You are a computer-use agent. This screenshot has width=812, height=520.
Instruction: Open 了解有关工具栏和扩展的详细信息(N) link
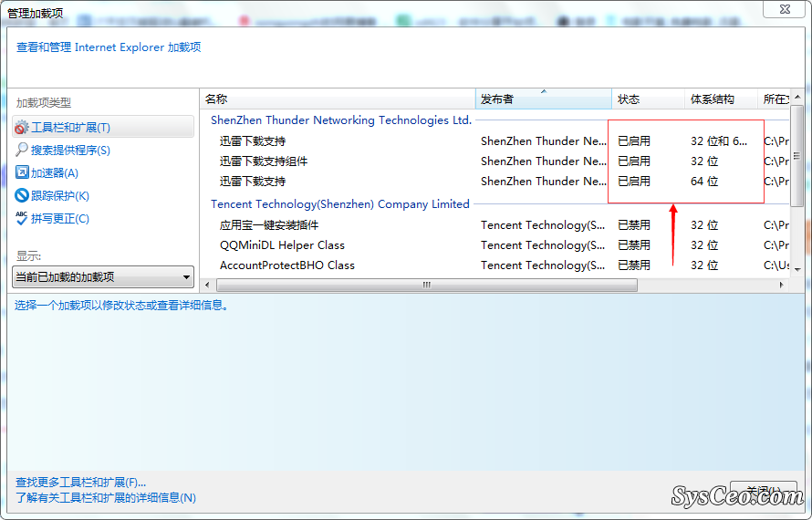(106, 498)
